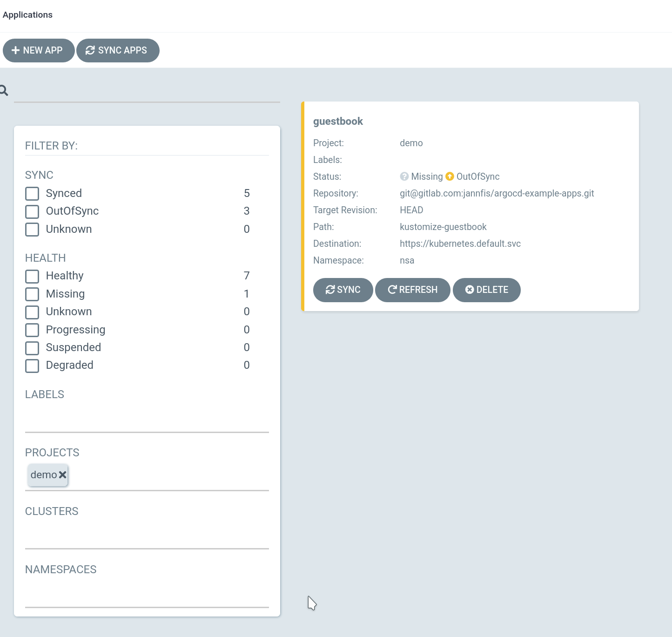Enable the Synced filter checkbox
This screenshot has width=672, height=637.
(x=32, y=193)
